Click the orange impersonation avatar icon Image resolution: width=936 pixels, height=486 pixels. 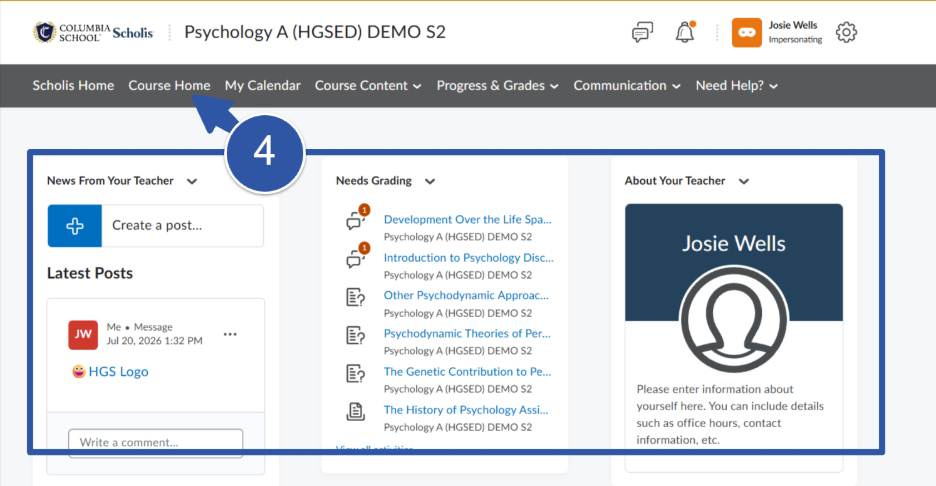click(x=747, y=32)
